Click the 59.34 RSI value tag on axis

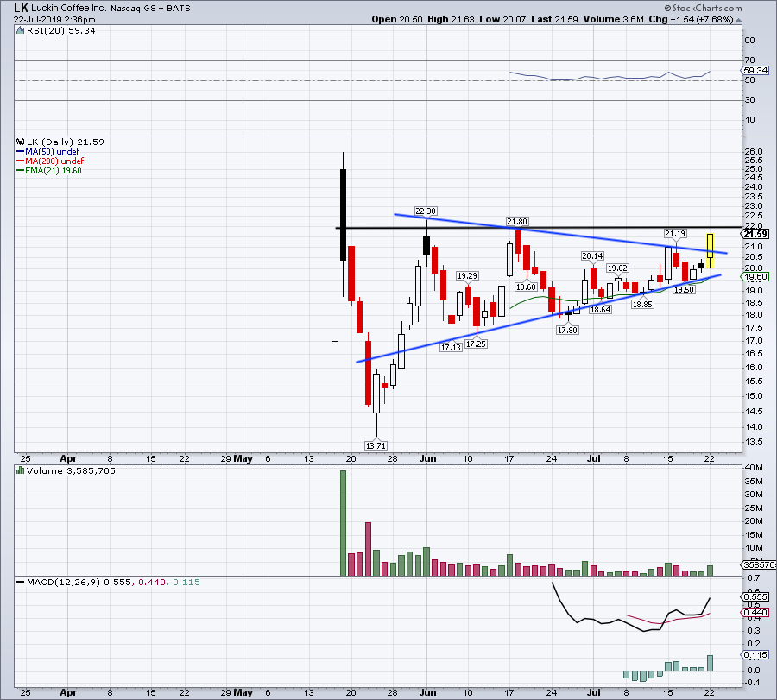click(755, 71)
